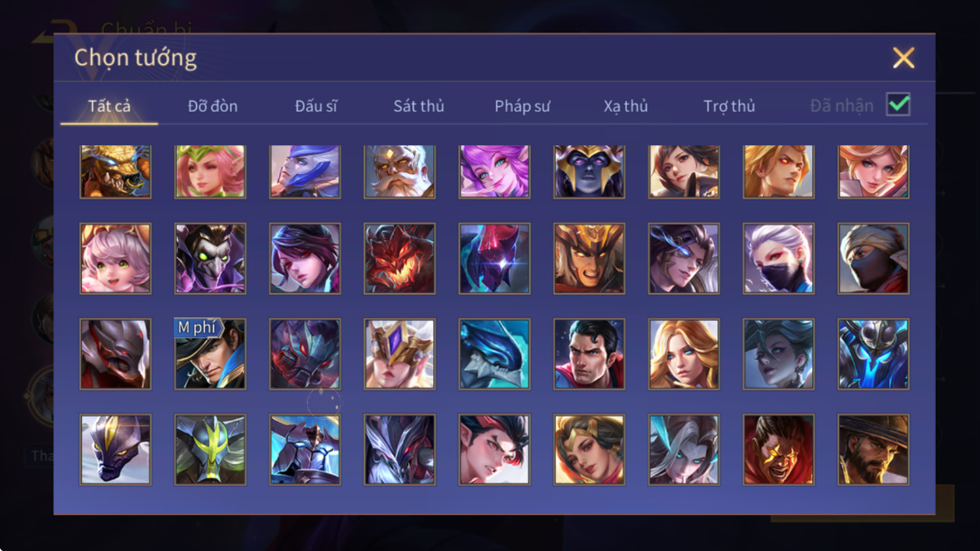
Task: Select the purple-haired elf girl hero
Action: click(x=494, y=171)
